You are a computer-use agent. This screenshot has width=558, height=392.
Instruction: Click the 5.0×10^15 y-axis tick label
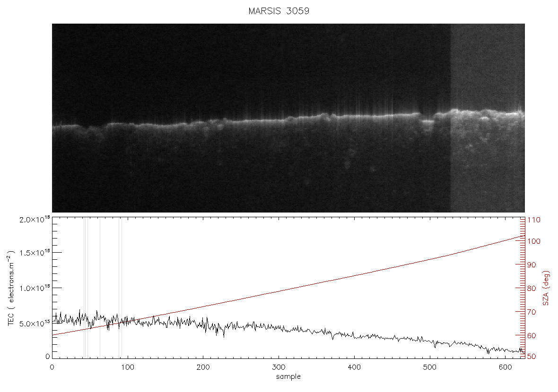coord(35,323)
